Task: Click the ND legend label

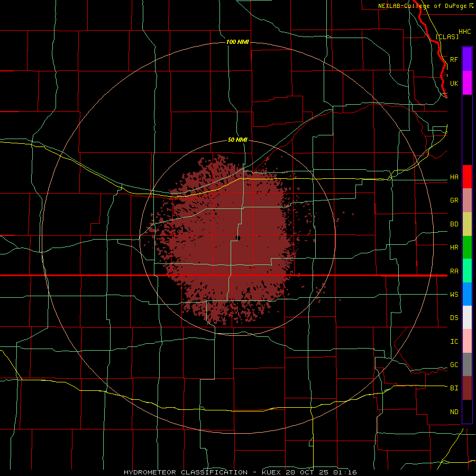Action: pos(454,412)
